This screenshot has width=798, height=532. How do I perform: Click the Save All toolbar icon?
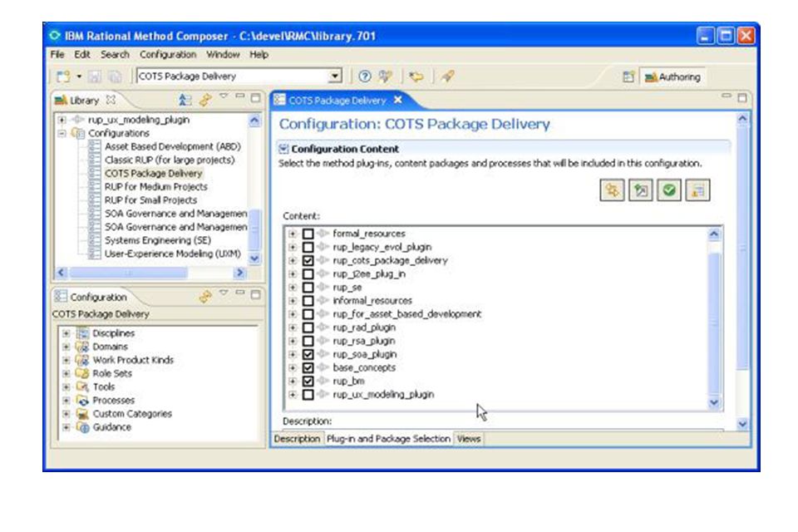pos(116,76)
